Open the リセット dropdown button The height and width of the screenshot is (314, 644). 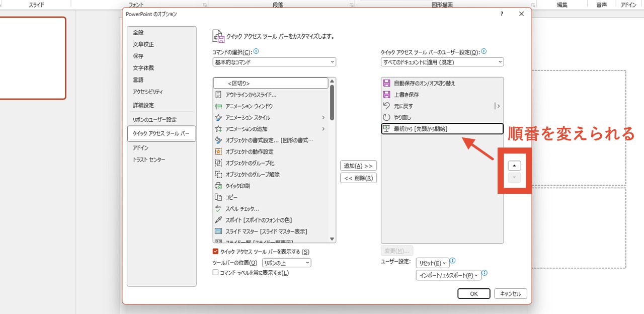432,263
